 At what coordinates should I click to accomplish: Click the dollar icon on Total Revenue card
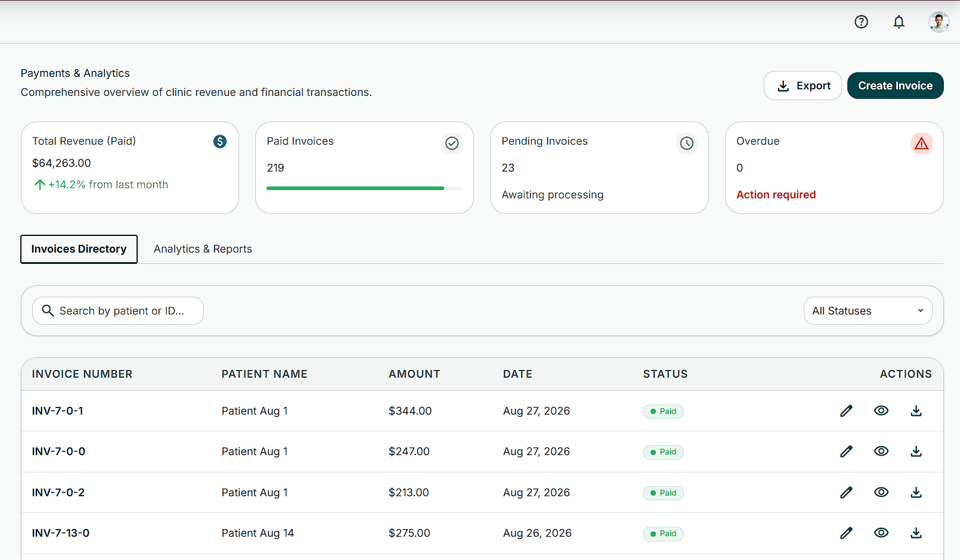(x=220, y=141)
